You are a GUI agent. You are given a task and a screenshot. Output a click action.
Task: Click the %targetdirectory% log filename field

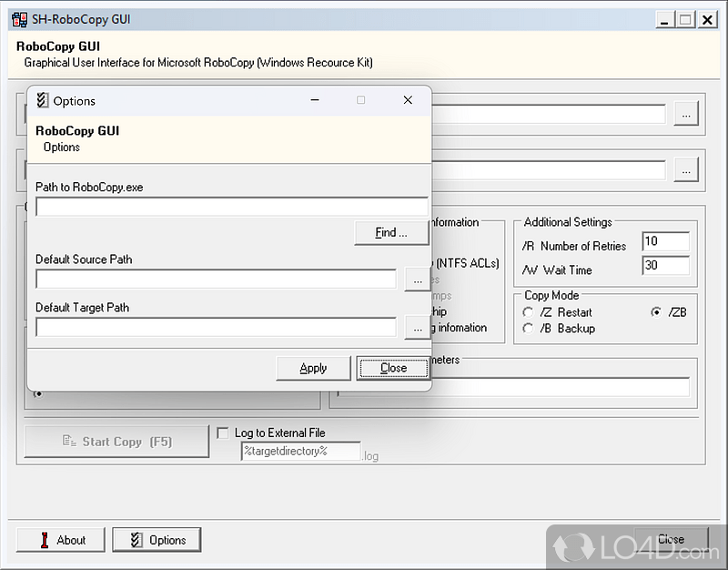coord(301,451)
